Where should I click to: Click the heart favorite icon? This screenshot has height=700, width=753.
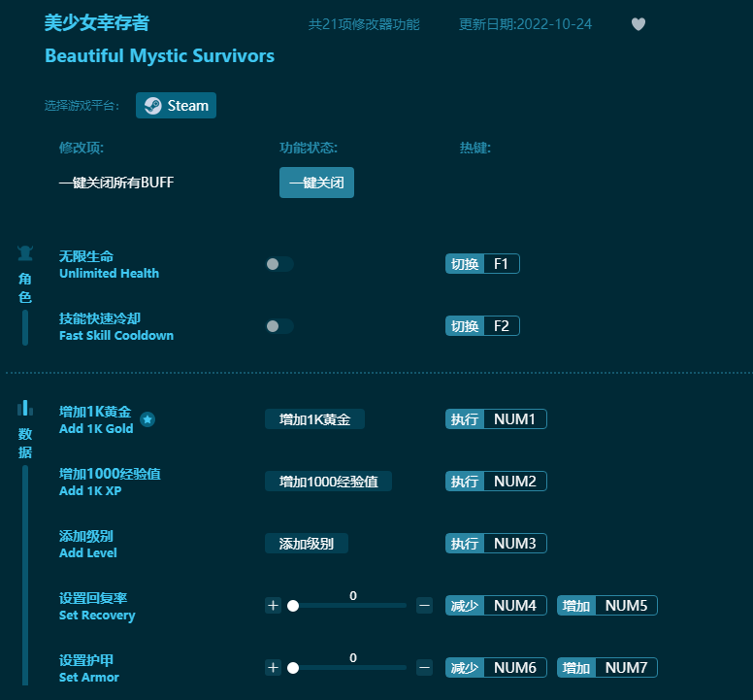pos(638,24)
